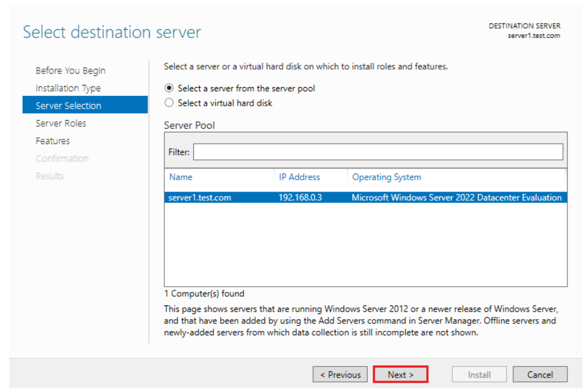Go to the Before You Begin step

pyautogui.click(x=70, y=71)
